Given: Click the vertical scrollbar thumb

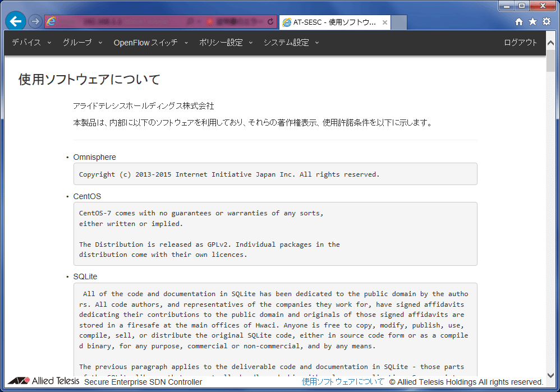Looking at the screenshot, I should [550, 61].
